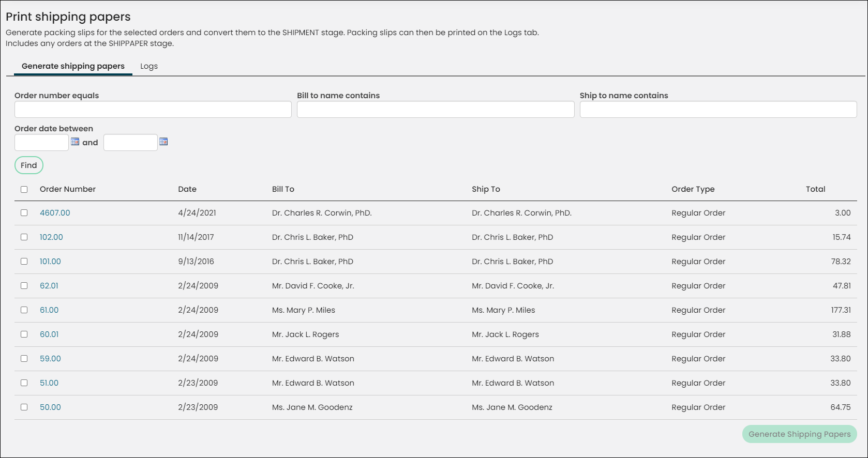Click Ship To name Mr. Jack L. Rogers
Screen dimensions: 868x458
coord(505,334)
